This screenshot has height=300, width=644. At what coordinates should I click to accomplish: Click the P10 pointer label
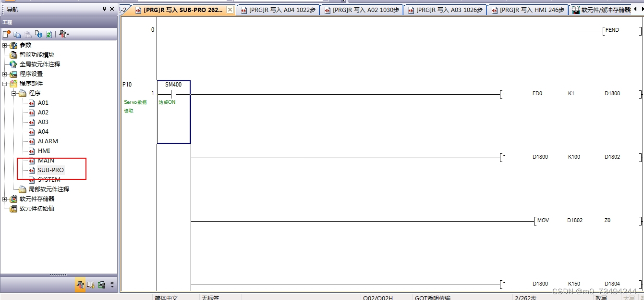pos(127,85)
